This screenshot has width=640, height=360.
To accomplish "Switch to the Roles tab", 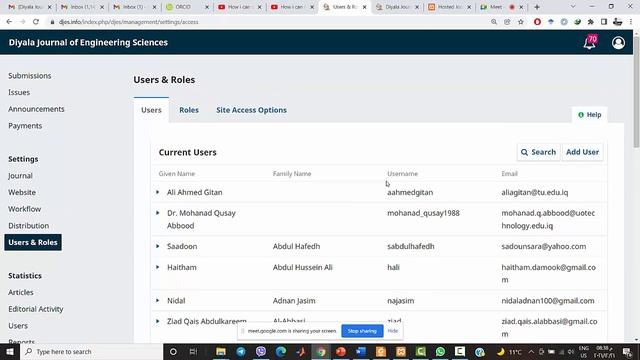I will [x=189, y=110].
